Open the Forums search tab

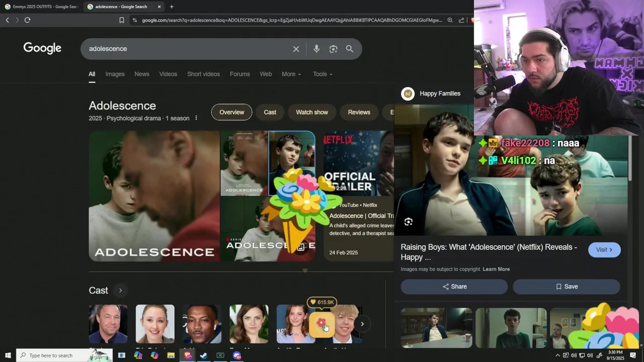tap(239, 74)
